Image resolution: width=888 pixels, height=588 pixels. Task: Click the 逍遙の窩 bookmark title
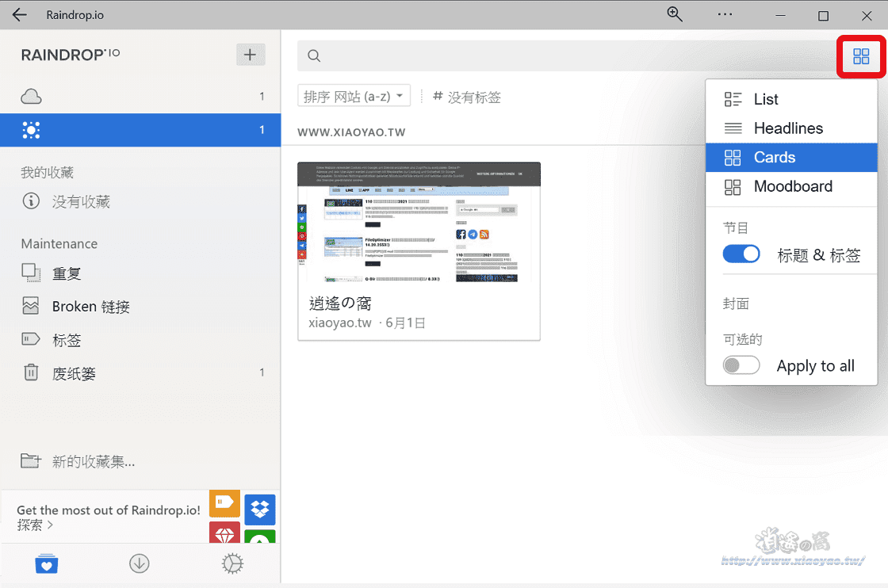point(340,304)
